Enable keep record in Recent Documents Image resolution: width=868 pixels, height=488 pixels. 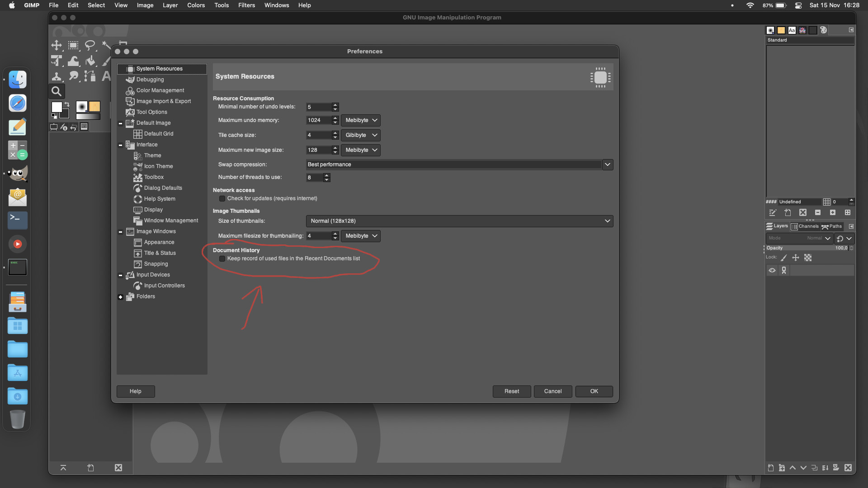(222, 259)
